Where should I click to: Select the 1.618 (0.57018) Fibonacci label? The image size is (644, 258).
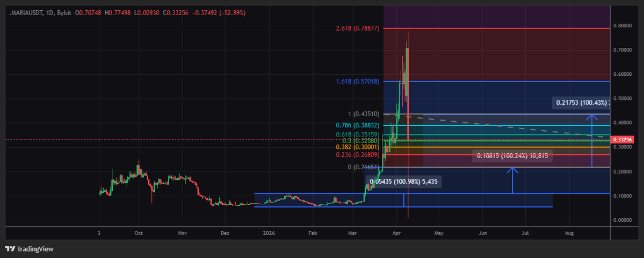(356, 82)
